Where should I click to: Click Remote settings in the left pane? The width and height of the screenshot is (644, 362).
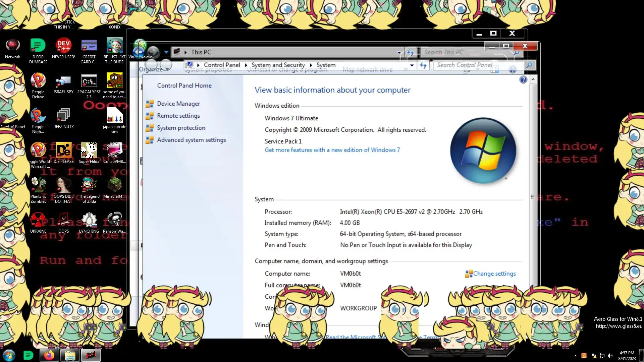(x=178, y=116)
